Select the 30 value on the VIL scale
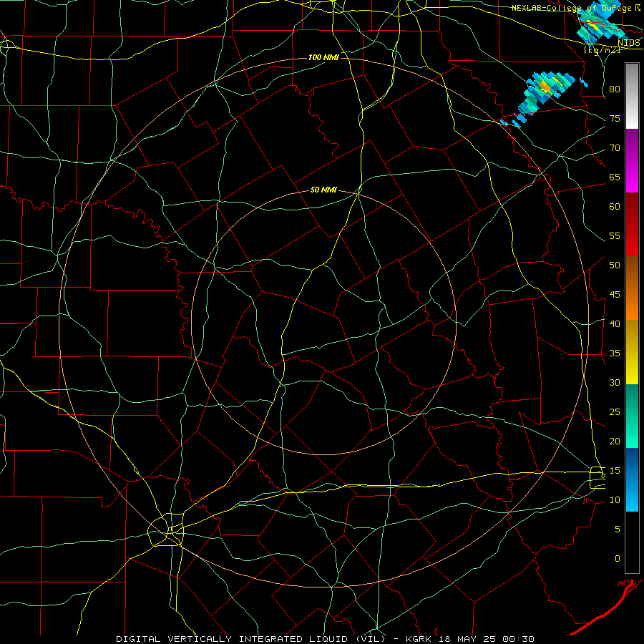 (615, 383)
